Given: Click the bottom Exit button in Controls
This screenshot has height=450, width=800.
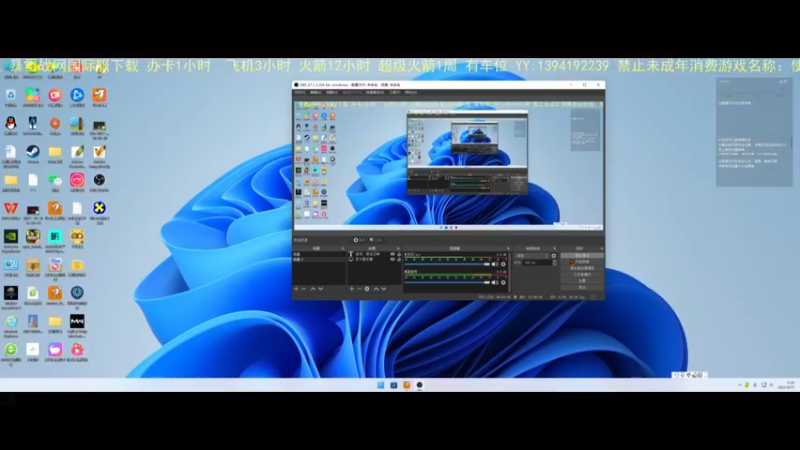Looking at the screenshot, I should pos(582,287).
